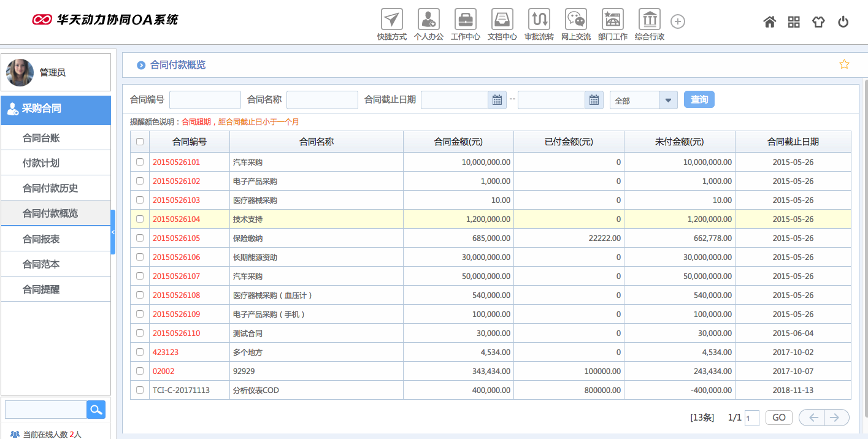Screen dimensions: 868x439
Task: Open start date calendar picker
Action: (x=497, y=100)
